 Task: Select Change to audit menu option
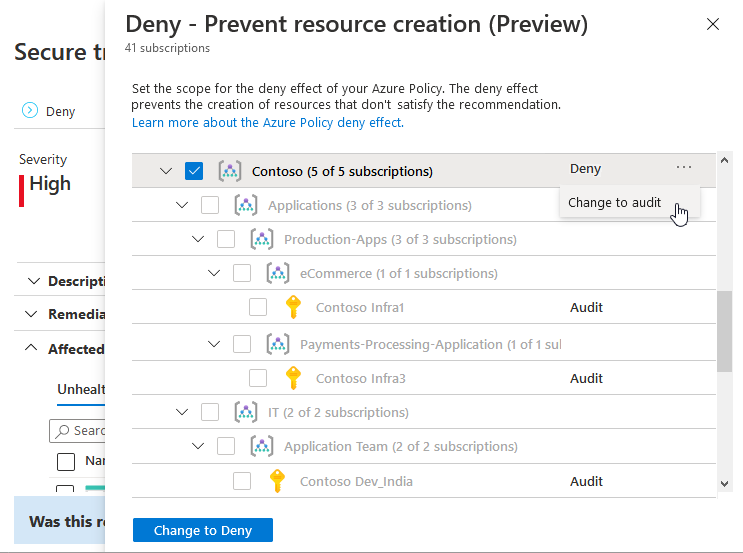[x=615, y=202]
